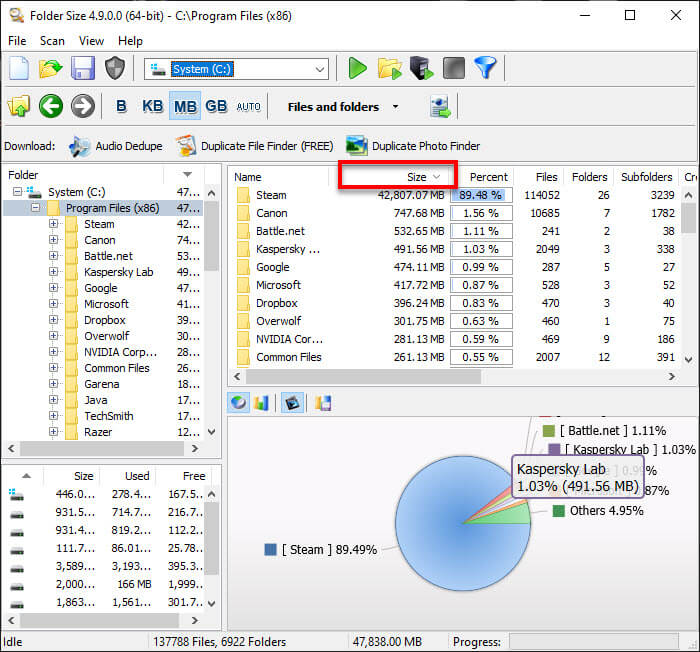
Task: Click the chart 3D options icon
Action: pos(292,403)
